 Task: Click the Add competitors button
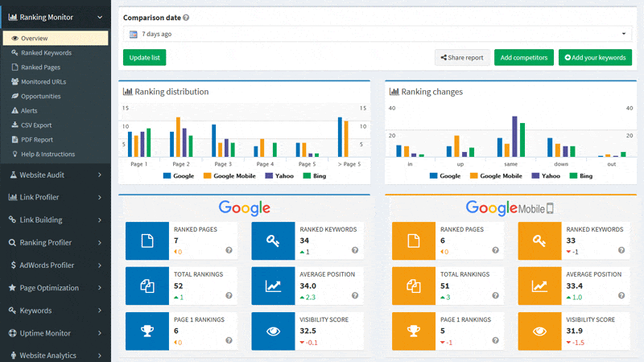524,57
